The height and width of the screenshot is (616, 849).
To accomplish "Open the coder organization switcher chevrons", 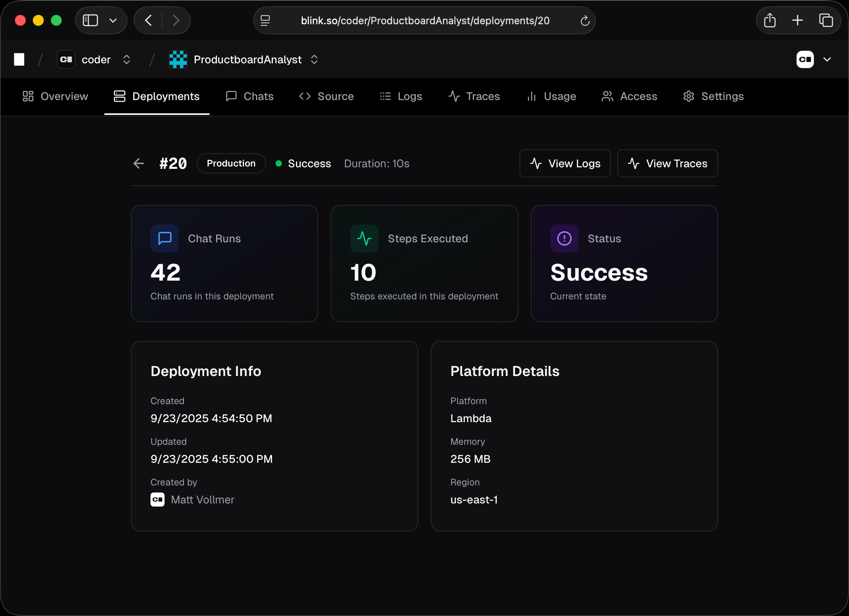I will click(x=126, y=59).
